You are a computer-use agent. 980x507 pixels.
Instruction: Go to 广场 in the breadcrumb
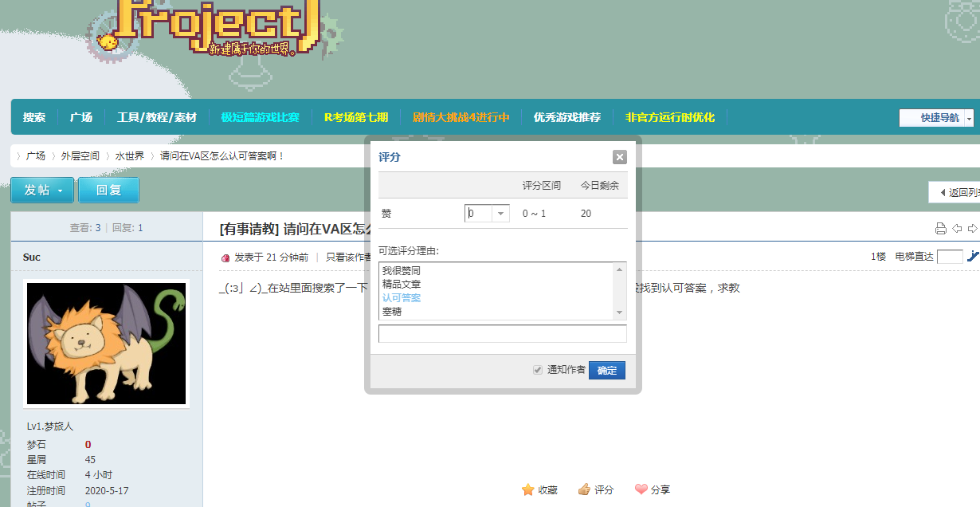35,155
